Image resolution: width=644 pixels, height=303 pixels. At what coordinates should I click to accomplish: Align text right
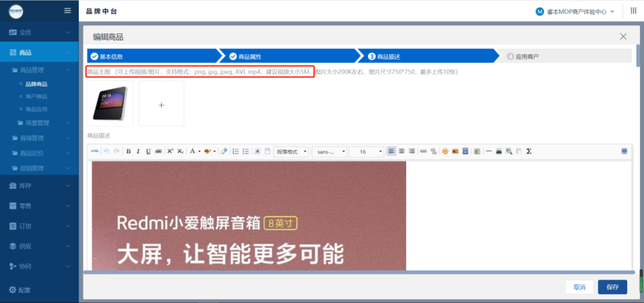pyautogui.click(x=411, y=151)
